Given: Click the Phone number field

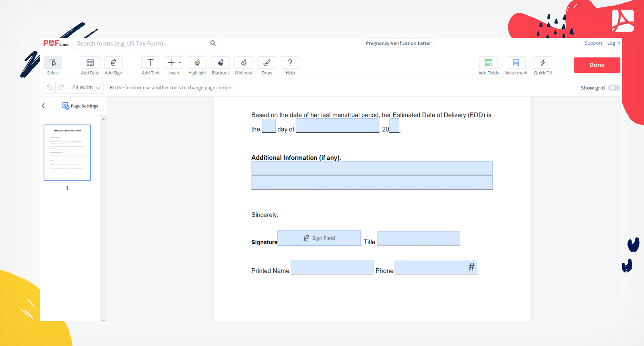Looking at the screenshot, I should (x=436, y=267).
